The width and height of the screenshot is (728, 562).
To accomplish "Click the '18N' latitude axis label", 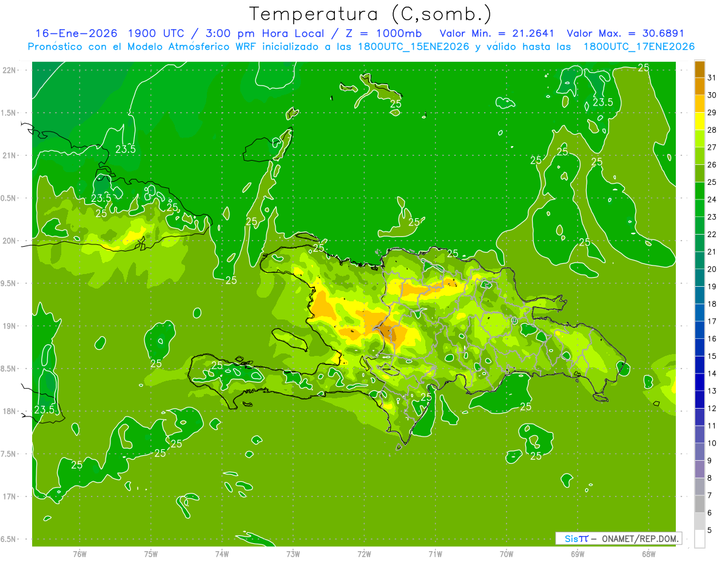I will [x=10, y=411].
